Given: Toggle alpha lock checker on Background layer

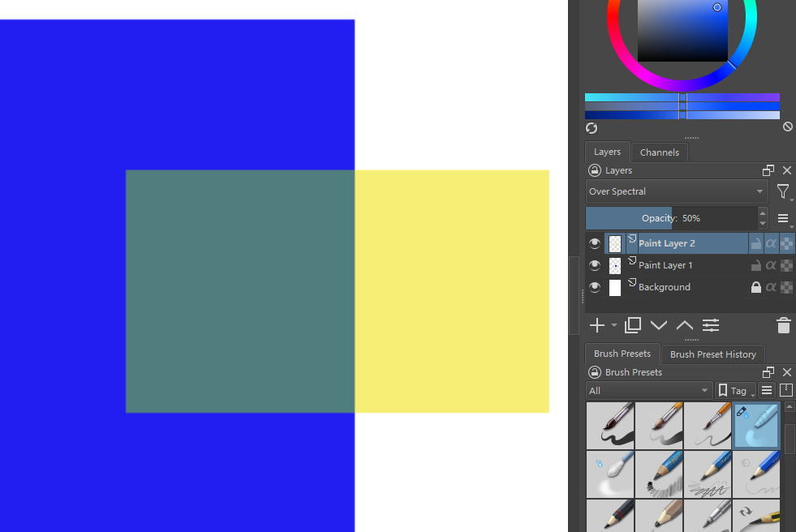Looking at the screenshot, I should coord(786,287).
